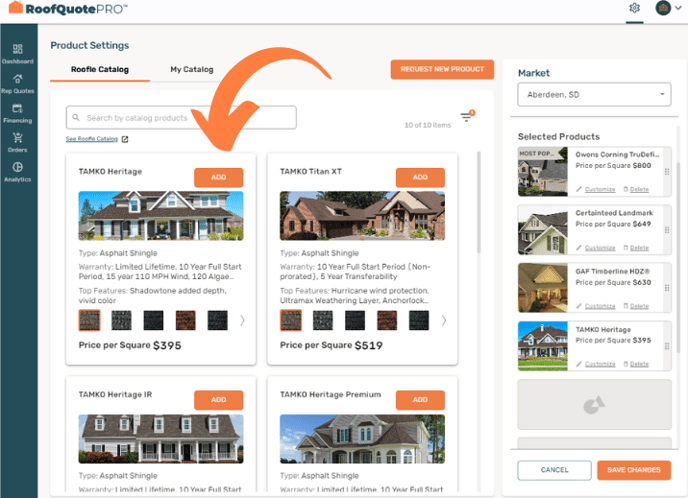The width and height of the screenshot is (688, 498).
Task: Click the empty product placeholder slot
Action: (x=595, y=405)
